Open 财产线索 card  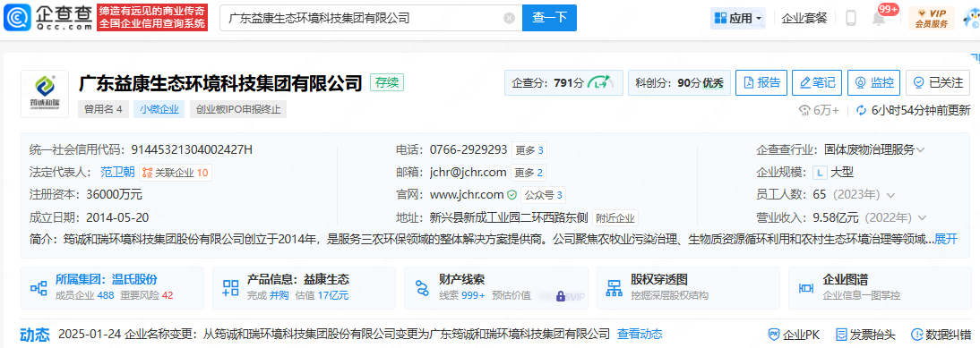[496, 287]
